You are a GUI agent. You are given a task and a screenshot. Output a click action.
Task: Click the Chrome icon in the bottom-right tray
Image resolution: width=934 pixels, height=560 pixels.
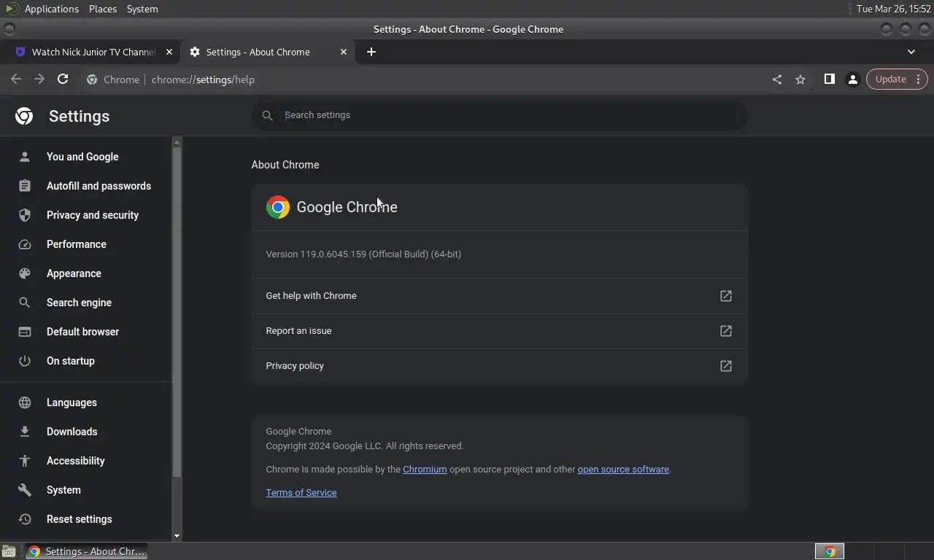[x=830, y=551]
